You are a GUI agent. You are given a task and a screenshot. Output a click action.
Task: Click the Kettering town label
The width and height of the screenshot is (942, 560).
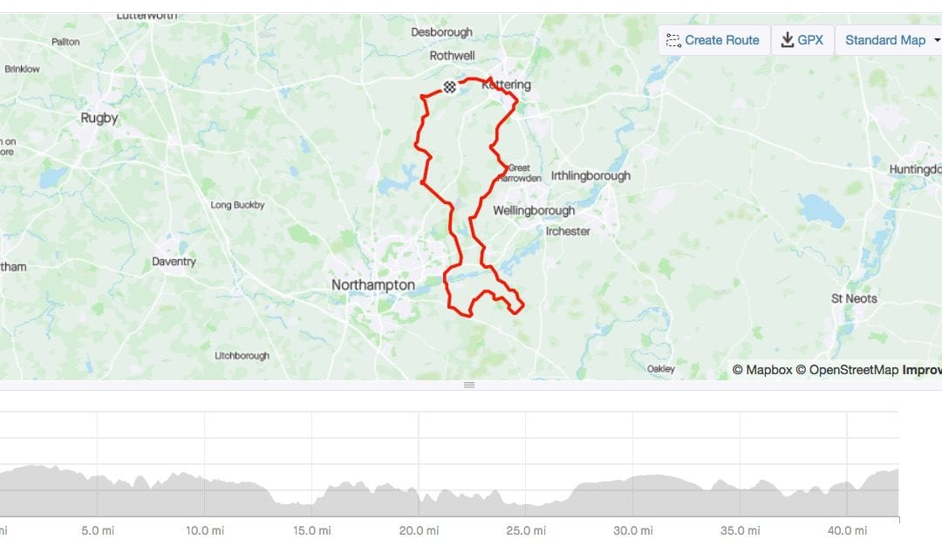click(x=509, y=85)
